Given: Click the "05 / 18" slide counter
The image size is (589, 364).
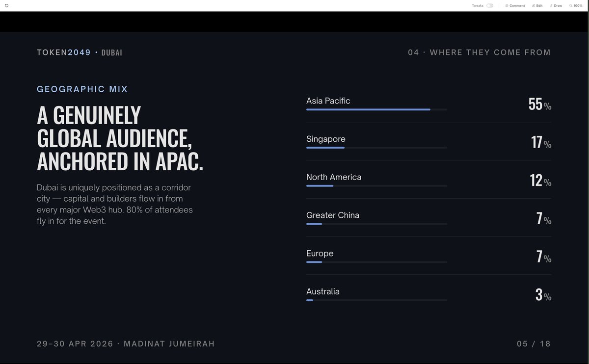Looking at the screenshot, I should coord(534,344).
